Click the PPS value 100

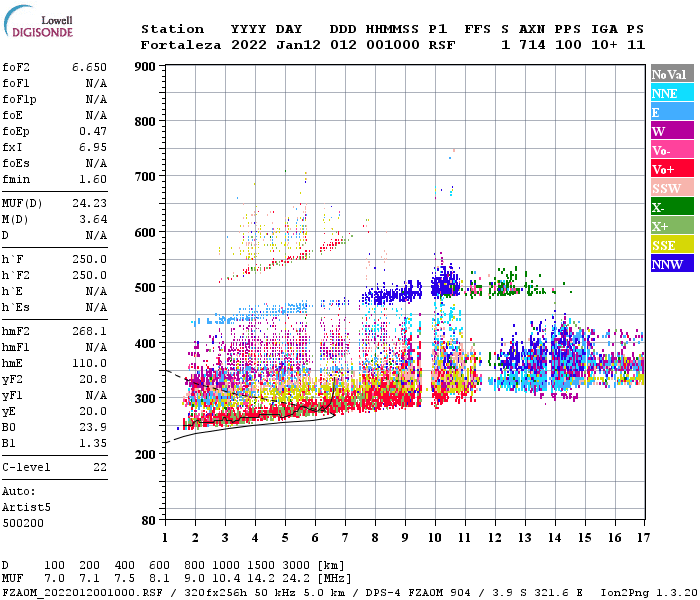568,45
